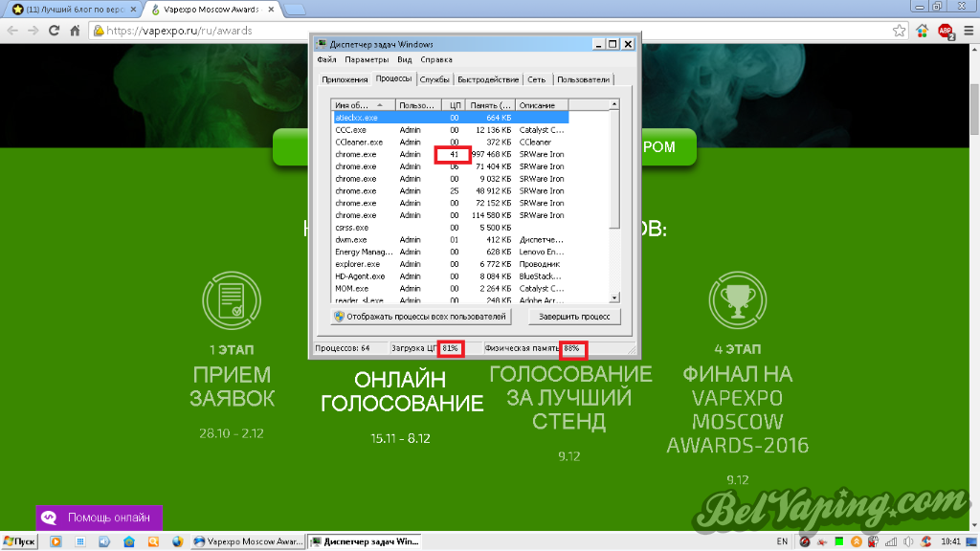Select the CCleaner.exe process row
Screen dimensions: 980x551
coord(451,142)
